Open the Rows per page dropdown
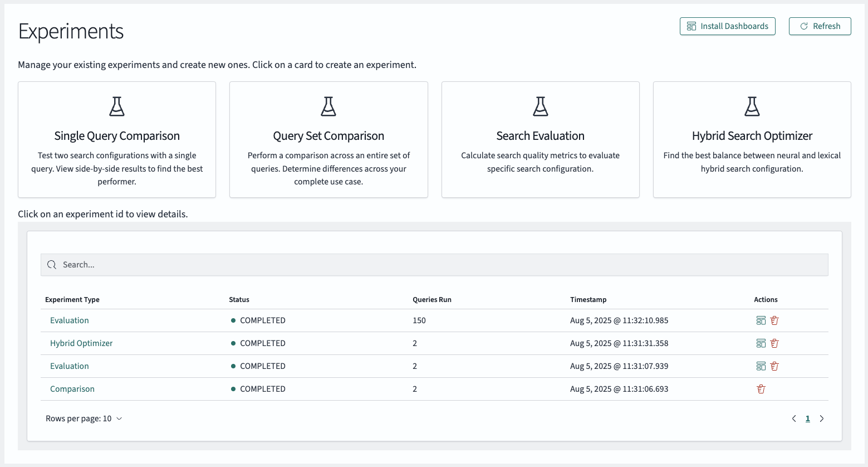868x467 pixels. tap(84, 418)
